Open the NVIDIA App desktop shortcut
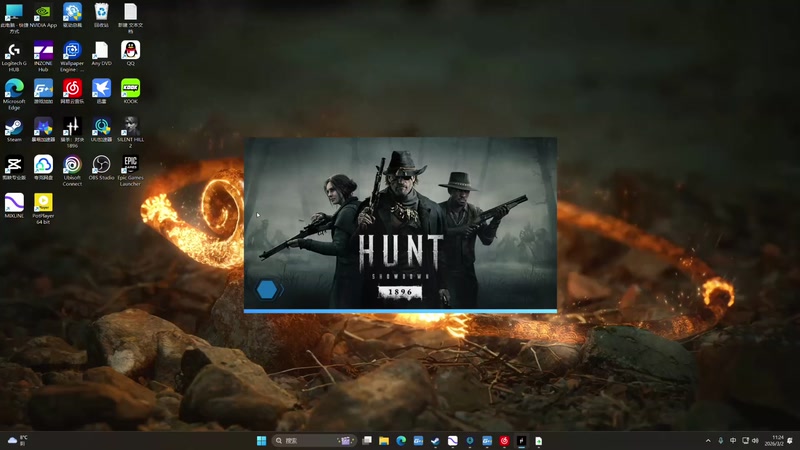800x450 pixels. tap(43, 15)
